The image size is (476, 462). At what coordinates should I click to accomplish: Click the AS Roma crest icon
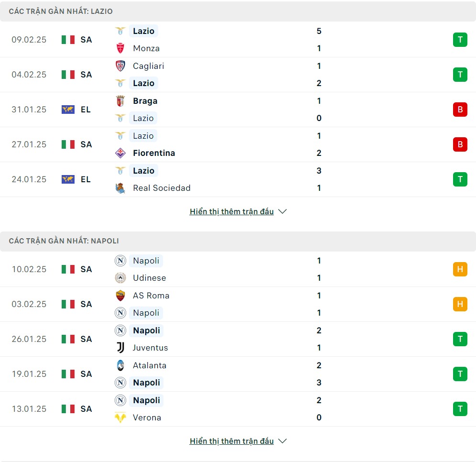coord(120,296)
